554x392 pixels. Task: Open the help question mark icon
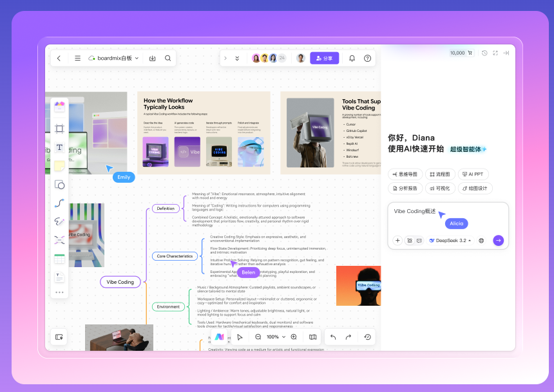point(367,59)
